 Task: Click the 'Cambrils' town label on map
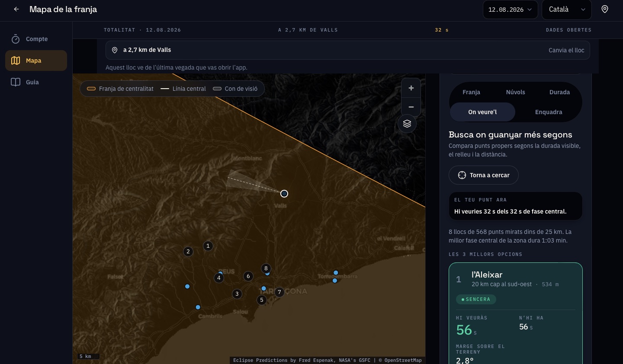click(x=210, y=316)
